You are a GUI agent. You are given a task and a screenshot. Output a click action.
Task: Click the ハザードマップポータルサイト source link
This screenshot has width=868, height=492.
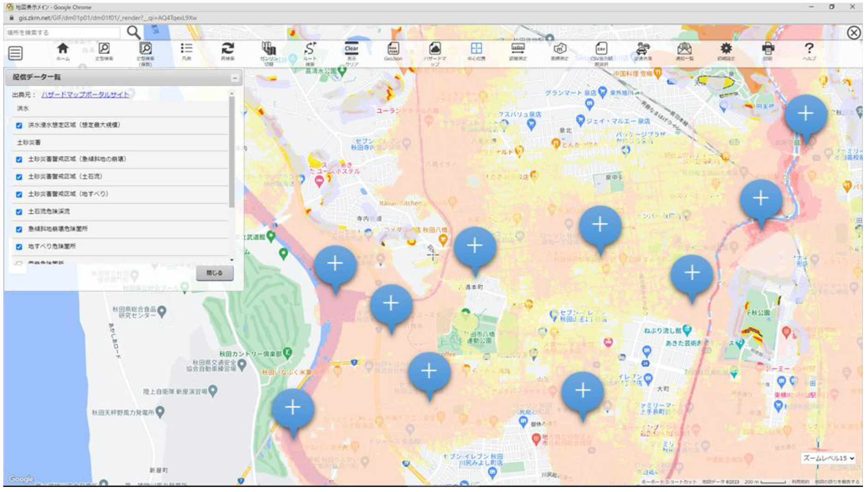click(85, 95)
